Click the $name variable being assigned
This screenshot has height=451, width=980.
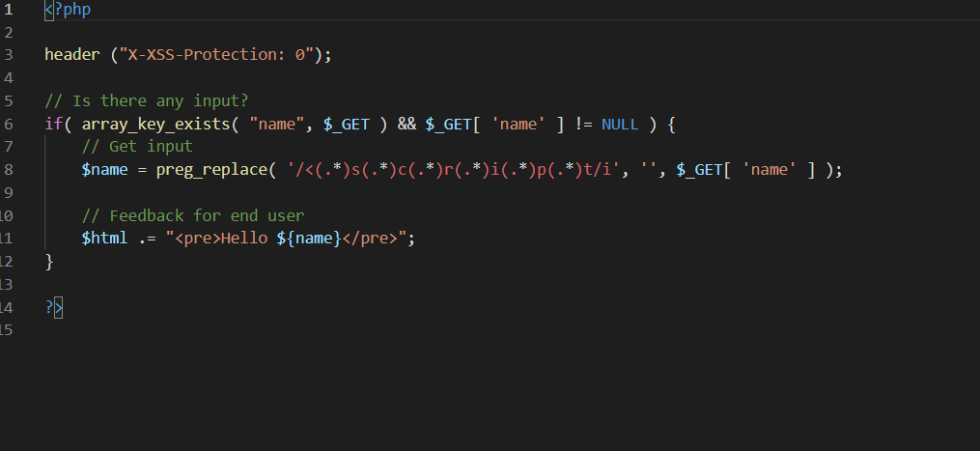point(104,170)
